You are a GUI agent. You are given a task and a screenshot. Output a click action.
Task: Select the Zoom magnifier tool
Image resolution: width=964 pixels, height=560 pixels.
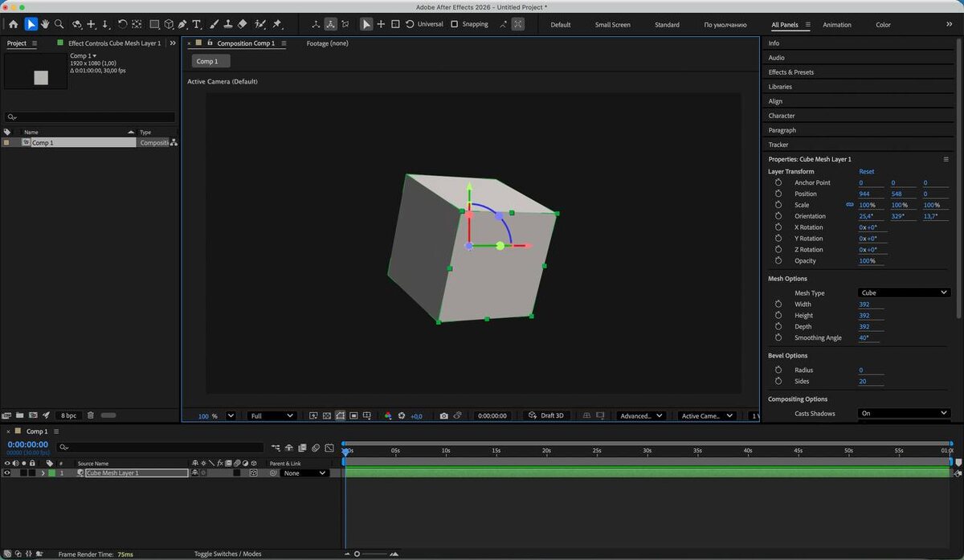(x=59, y=24)
